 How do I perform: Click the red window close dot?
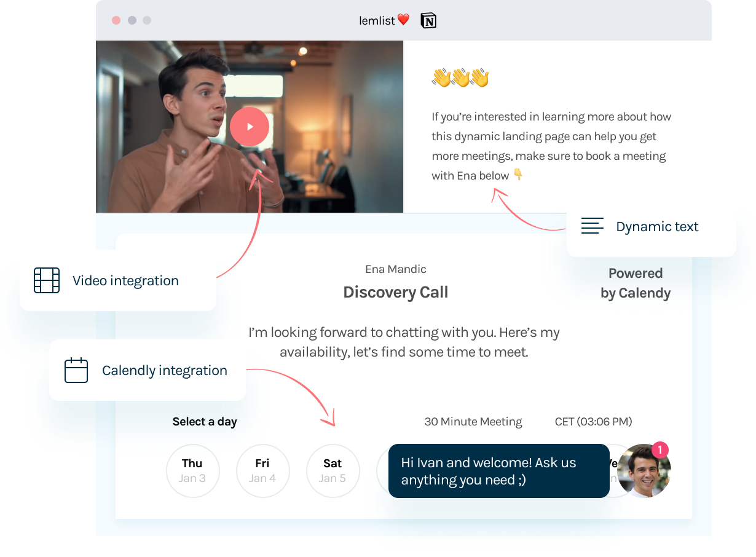click(x=116, y=20)
